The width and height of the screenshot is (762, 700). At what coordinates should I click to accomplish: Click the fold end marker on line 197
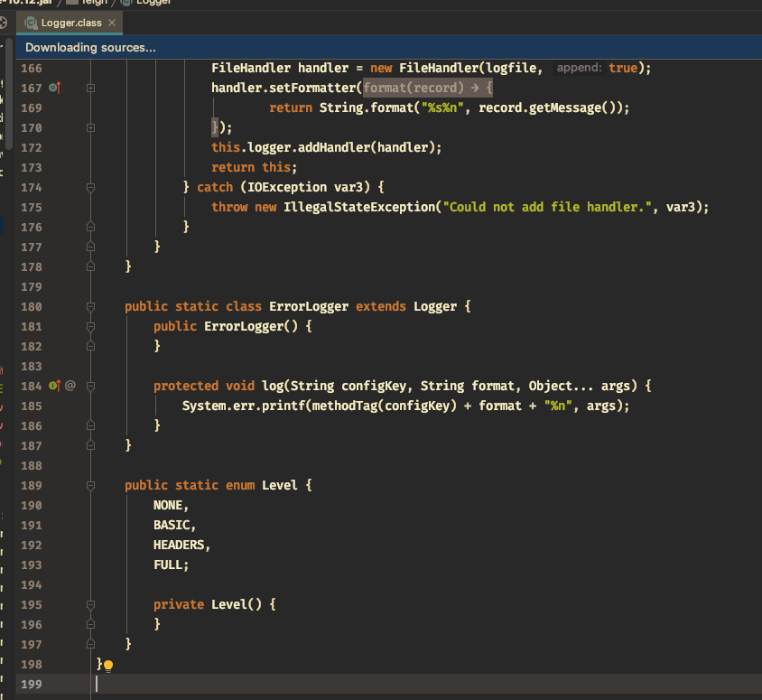click(x=90, y=645)
